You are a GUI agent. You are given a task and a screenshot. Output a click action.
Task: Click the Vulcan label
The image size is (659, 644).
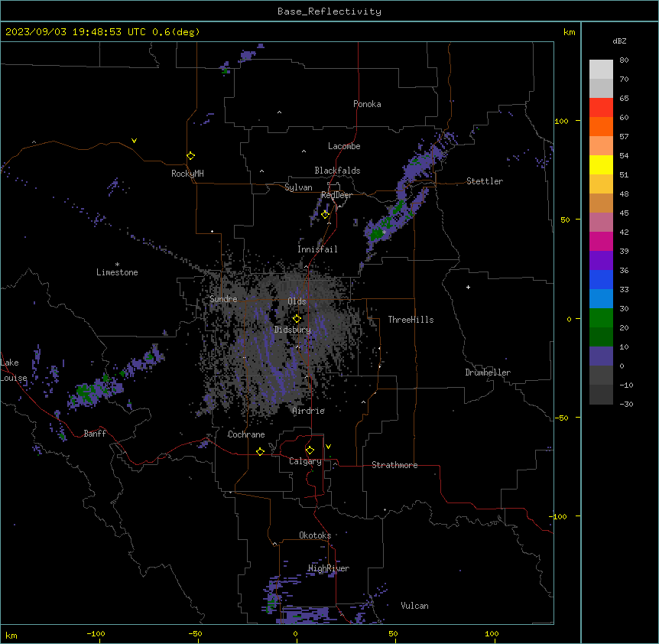tap(415, 606)
